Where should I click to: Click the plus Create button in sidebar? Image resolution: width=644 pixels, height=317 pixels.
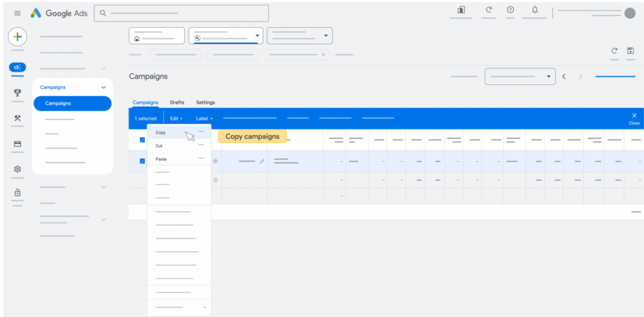pos(18,36)
